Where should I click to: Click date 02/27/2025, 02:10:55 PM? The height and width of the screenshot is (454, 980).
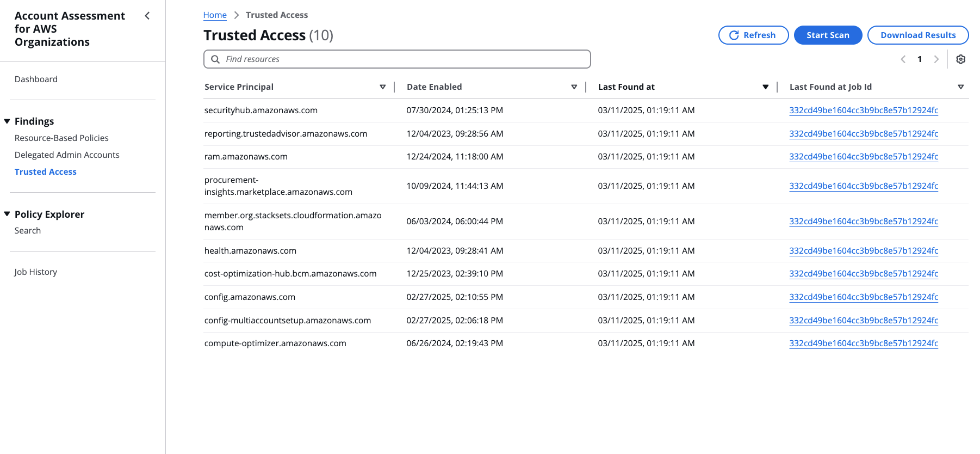[455, 297]
